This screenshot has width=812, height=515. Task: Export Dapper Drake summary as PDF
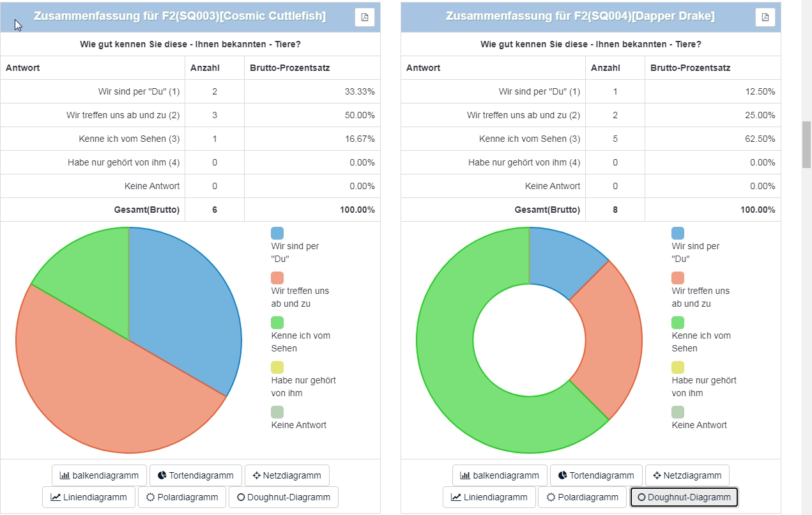765,17
